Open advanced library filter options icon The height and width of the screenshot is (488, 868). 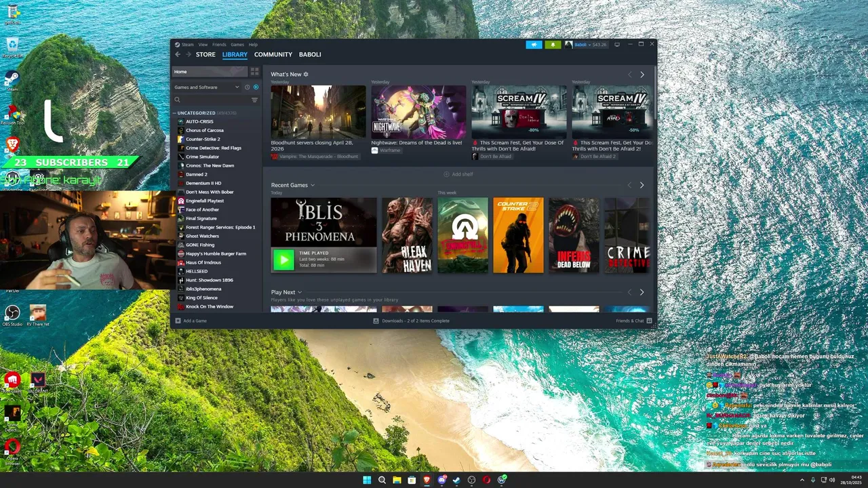[x=255, y=100]
